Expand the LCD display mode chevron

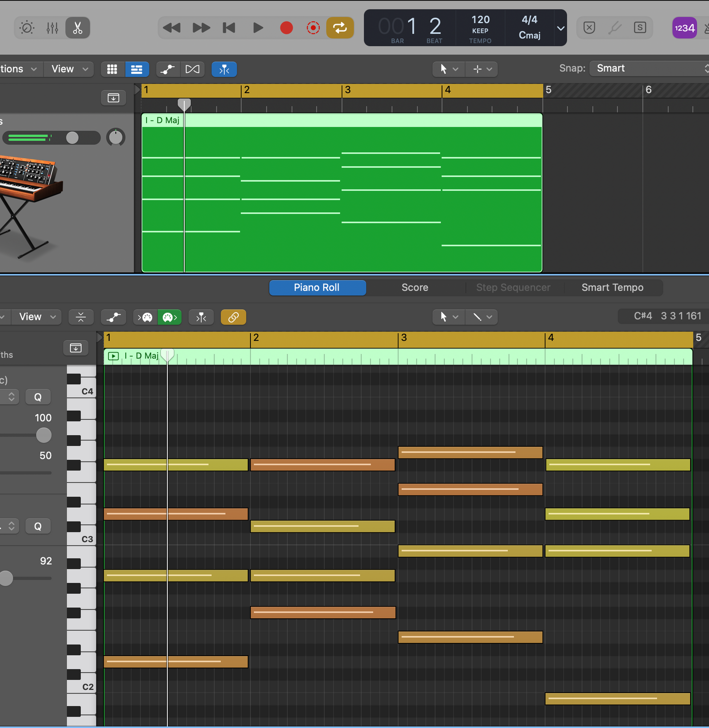click(x=561, y=28)
